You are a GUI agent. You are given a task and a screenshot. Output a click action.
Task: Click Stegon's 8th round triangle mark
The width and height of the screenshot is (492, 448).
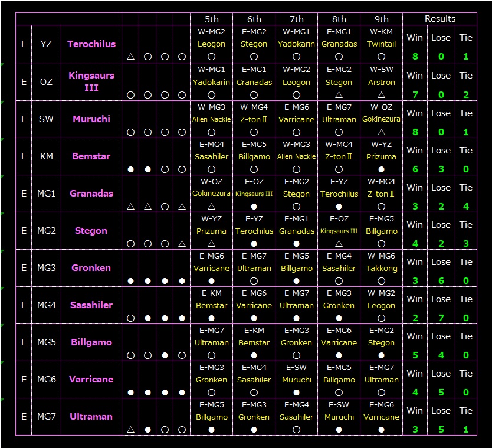click(x=339, y=243)
